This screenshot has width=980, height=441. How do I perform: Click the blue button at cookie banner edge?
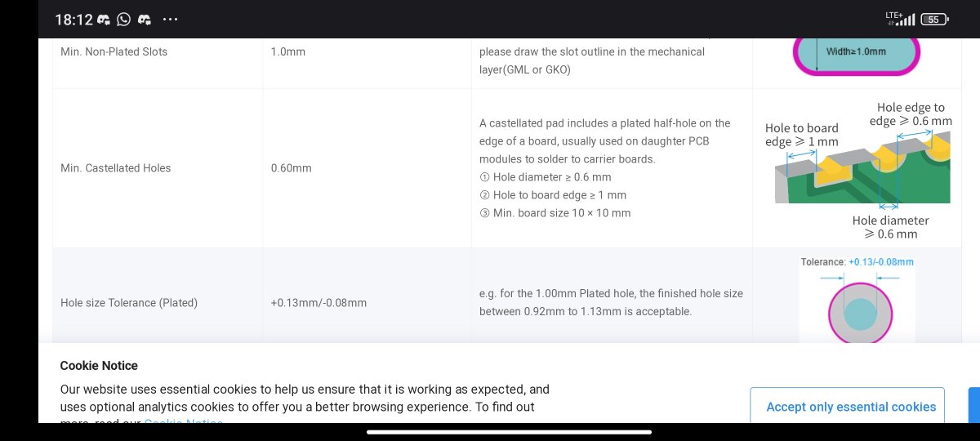click(x=973, y=406)
